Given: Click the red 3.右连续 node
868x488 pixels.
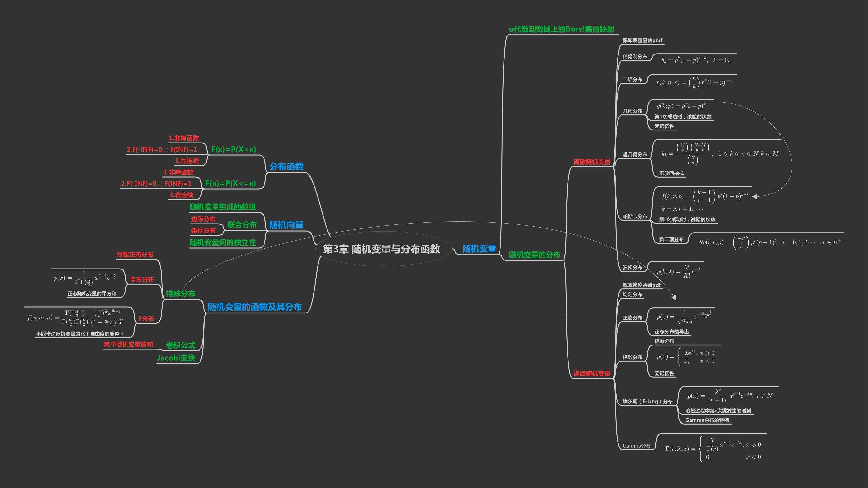Looking at the screenshot, I should [x=181, y=195].
